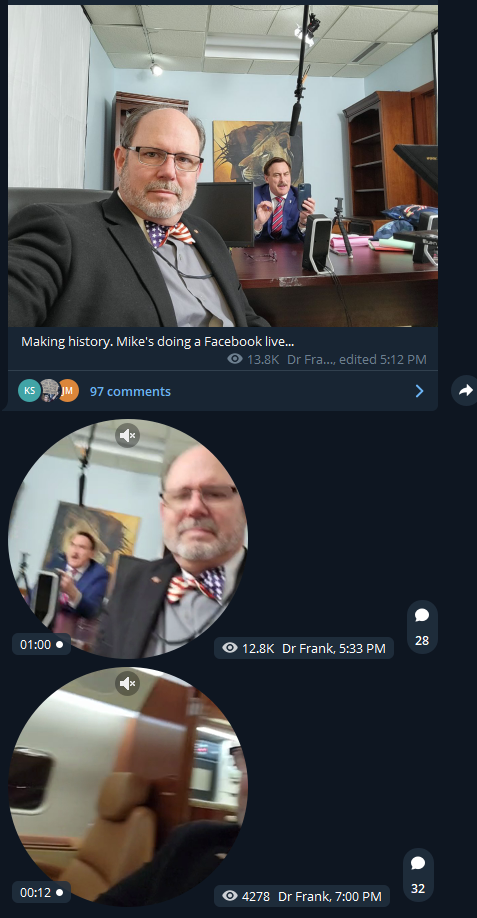Click the 4278 views eye icon
This screenshot has height=918, width=477.
[x=230, y=896]
